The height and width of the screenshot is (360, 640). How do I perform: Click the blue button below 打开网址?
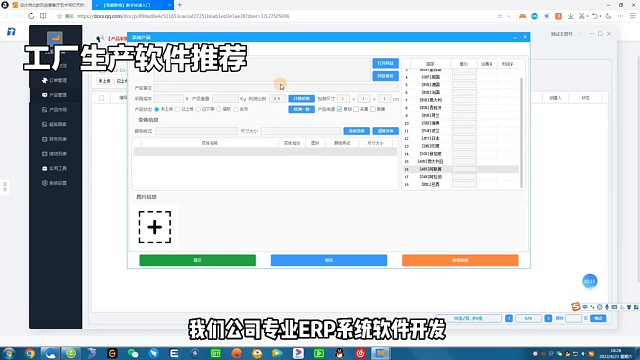click(x=385, y=76)
